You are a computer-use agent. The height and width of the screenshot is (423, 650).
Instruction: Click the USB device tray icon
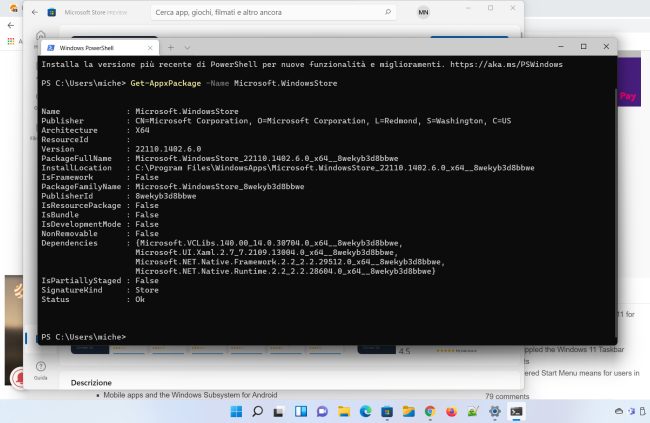pyautogui.click(x=643, y=411)
